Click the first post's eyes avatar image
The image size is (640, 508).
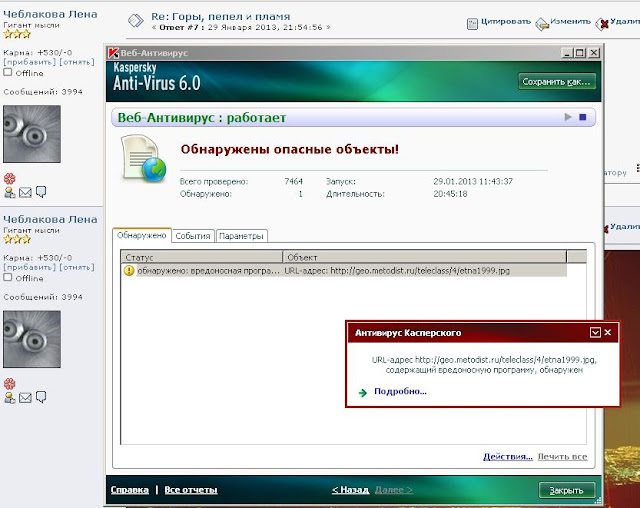(x=32, y=134)
